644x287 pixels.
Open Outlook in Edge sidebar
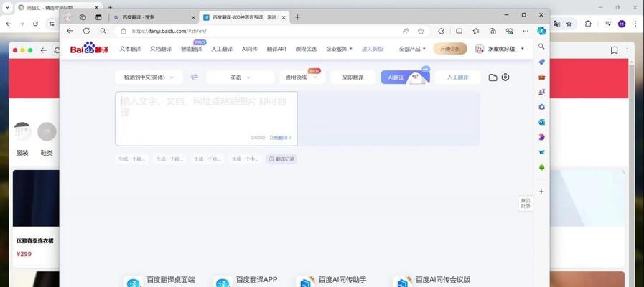click(x=541, y=122)
